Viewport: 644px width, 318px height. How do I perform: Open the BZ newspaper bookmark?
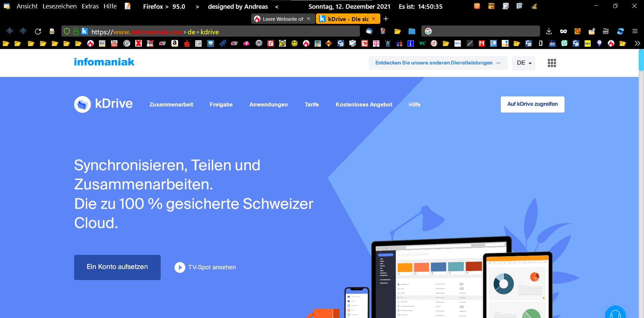pos(102,43)
